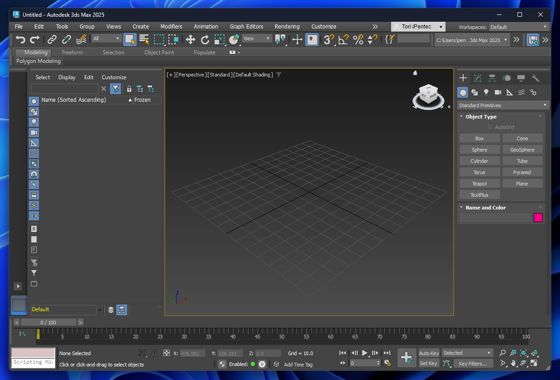Toggle the Auto Key button
This screenshot has width=560, height=380.
pos(429,353)
